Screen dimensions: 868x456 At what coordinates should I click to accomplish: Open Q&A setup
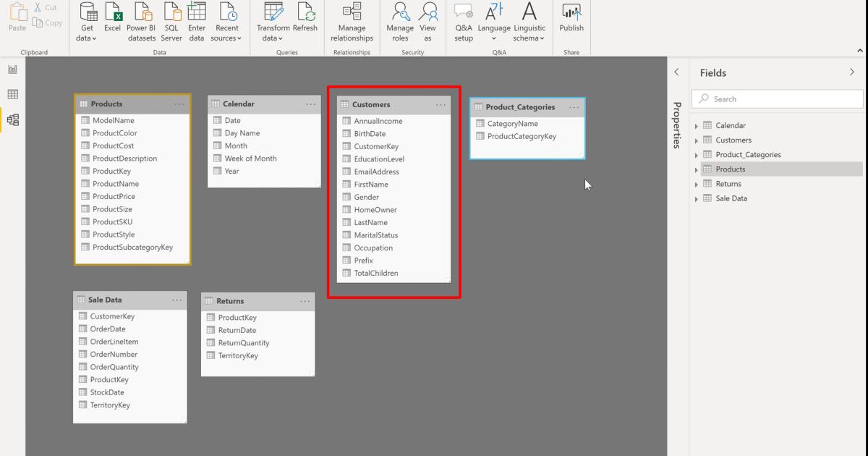point(463,22)
